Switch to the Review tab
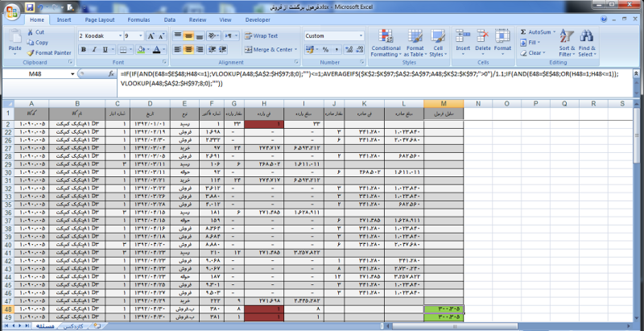The height and width of the screenshot is (331, 644). pos(197,19)
